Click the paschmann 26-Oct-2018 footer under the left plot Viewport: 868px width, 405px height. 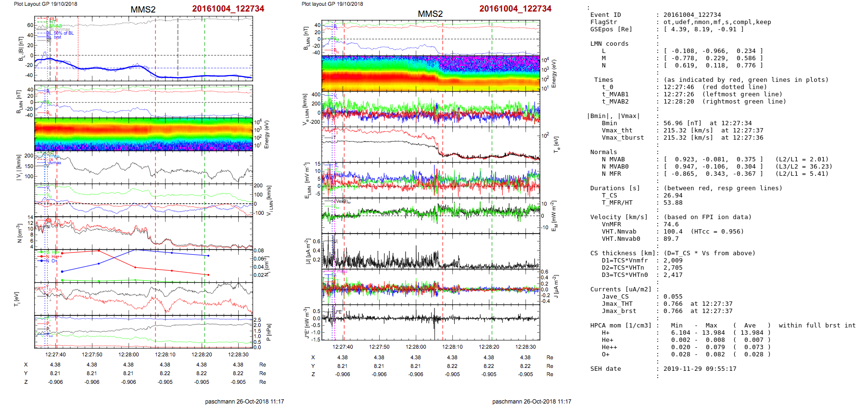[244, 401]
